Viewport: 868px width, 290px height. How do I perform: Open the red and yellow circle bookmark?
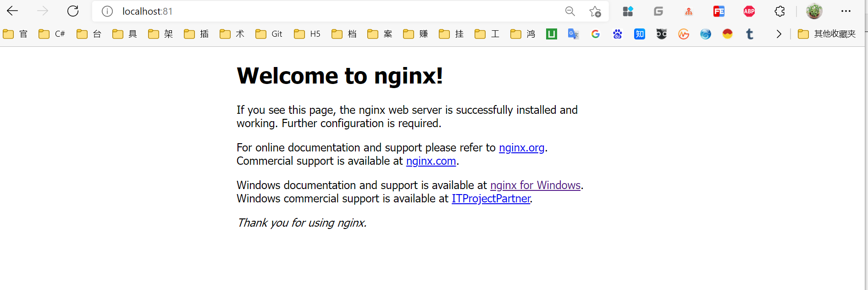[x=728, y=34]
